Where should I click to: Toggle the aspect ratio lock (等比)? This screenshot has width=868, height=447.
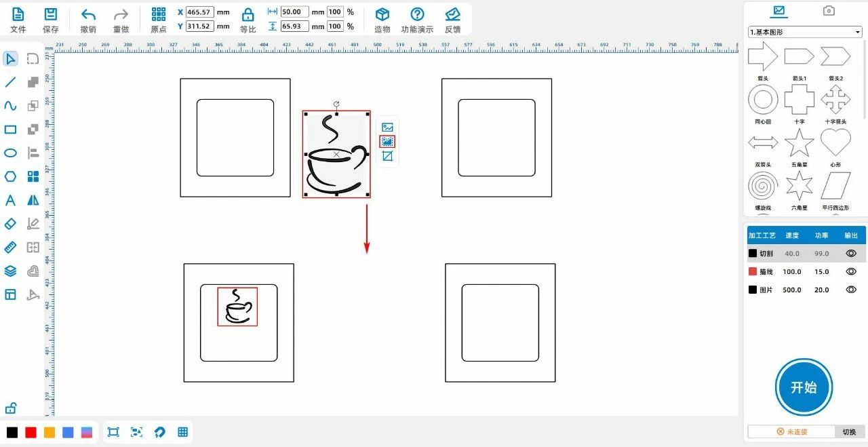(x=248, y=15)
